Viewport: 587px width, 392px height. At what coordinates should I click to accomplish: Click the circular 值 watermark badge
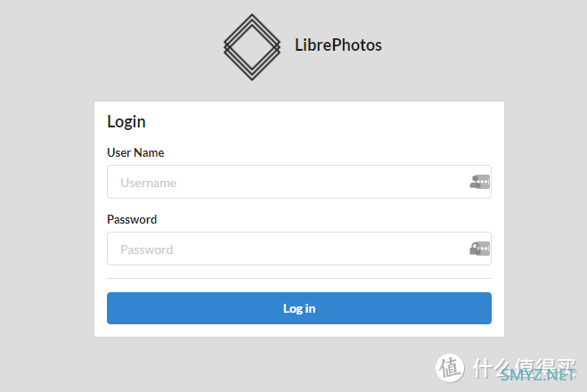450,368
